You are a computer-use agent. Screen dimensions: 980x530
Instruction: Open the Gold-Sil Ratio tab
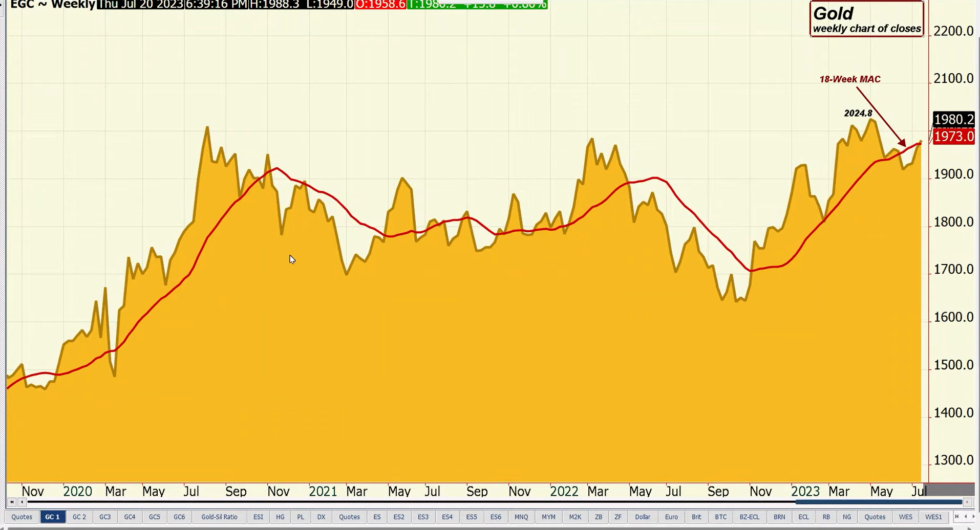219,517
